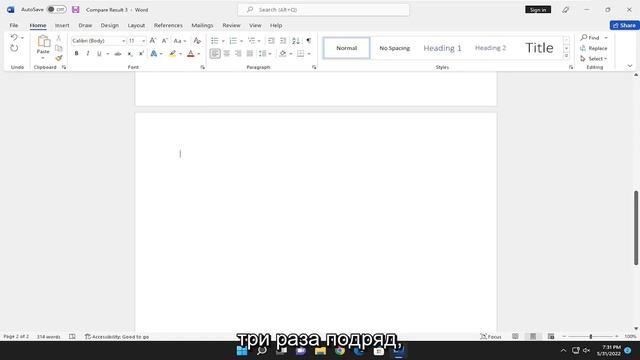Click in the Search box
This screenshot has height=360, width=640.
324,9
